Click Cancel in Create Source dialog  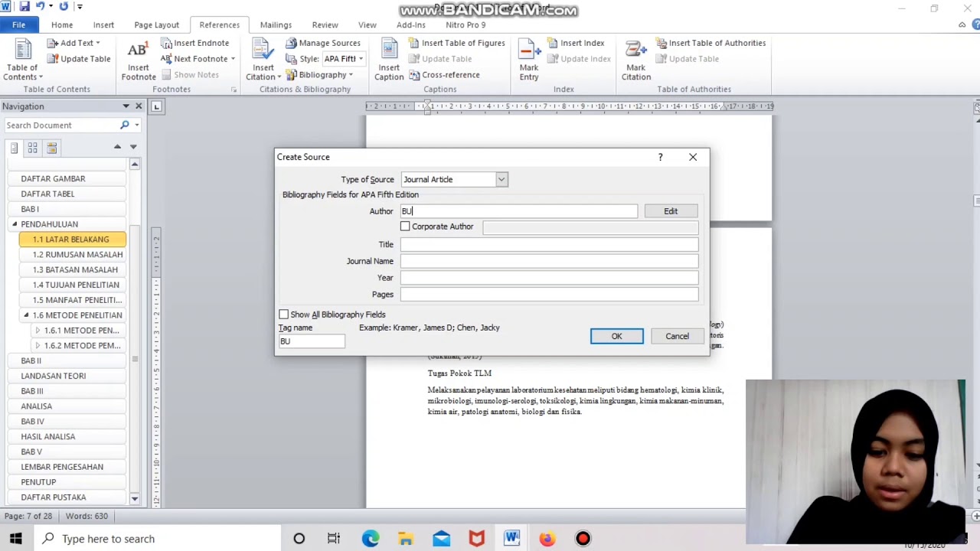tap(677, 336)
